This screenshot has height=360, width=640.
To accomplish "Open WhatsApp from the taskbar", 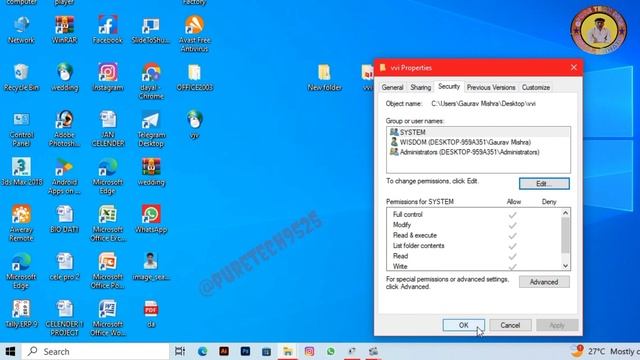I will point(331,351).
